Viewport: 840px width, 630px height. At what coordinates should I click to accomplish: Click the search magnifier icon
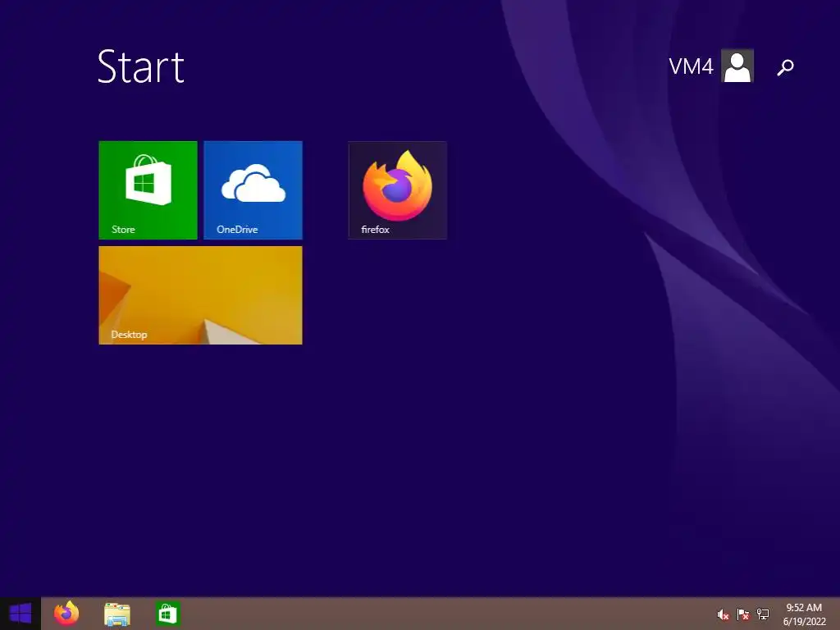[785, 67]
